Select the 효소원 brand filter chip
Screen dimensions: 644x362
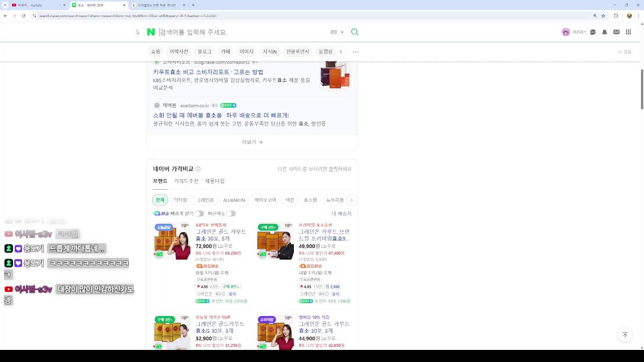point(310,200)
